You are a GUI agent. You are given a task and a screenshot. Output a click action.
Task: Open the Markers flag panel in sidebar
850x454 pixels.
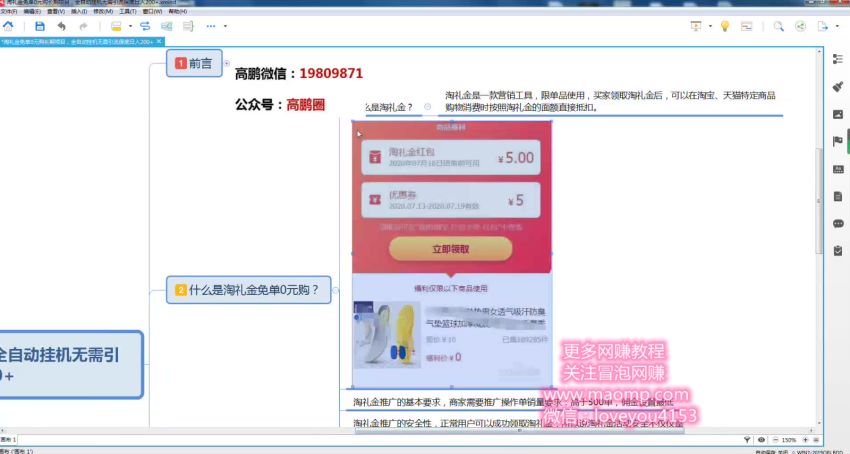838,141
